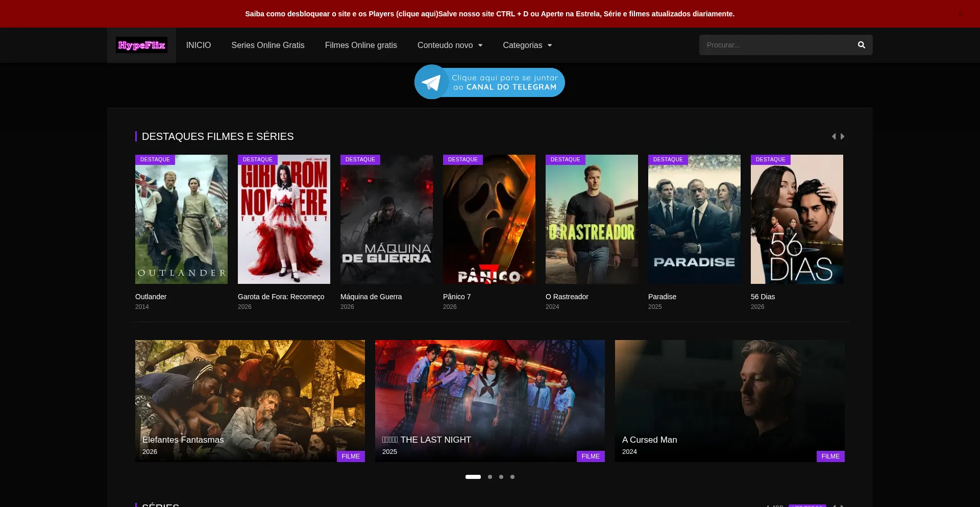Click DESTAQUE badge on Outlander poster
The image size is (980, 507).
point(155,160)
